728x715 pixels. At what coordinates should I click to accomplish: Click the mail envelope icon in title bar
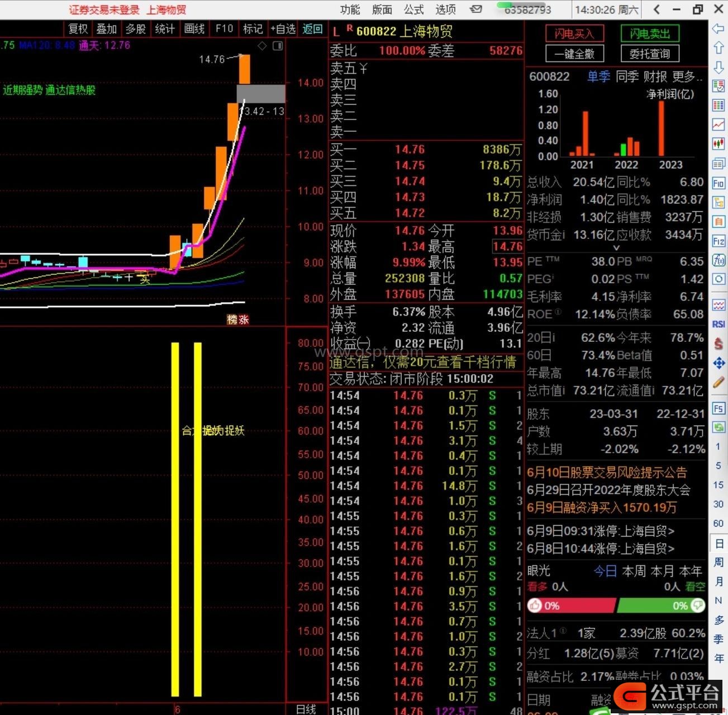pos(475,9)
